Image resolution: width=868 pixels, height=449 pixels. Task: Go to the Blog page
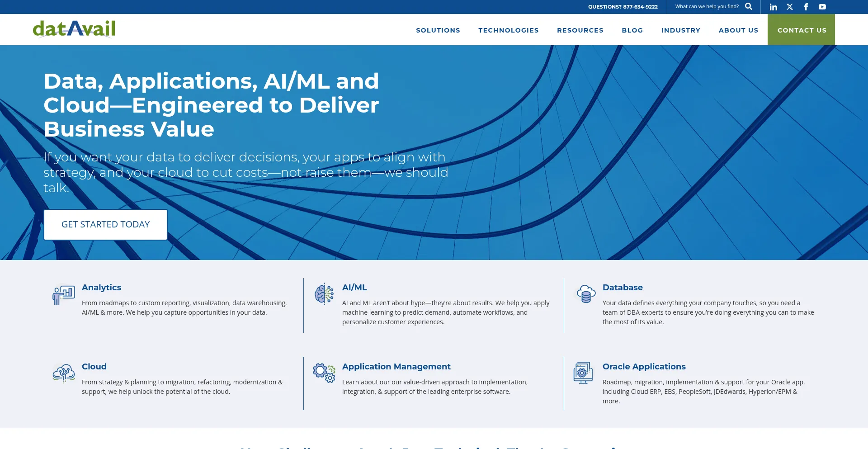click(632, 30)
